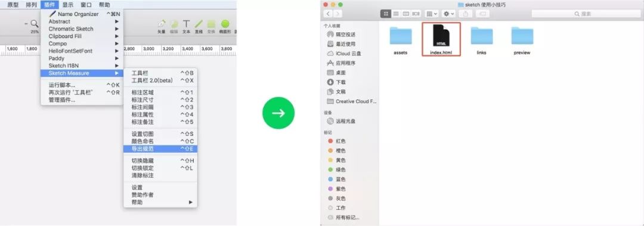Expand the 帮助 submenu arrow
This screenshot has height=226, width=644.
(x=191, y=202)
